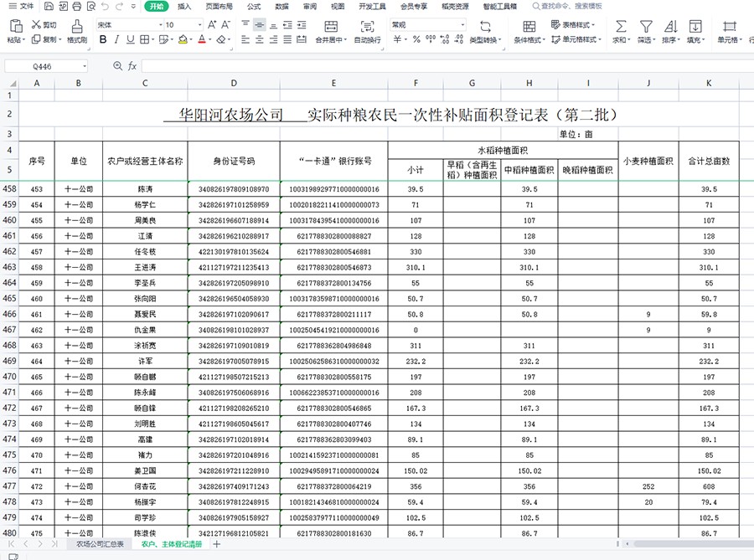Switch to the 农场公司汇总表 sheet tab
This screenshot has height=560, width=754.
click(x=100, y=544)
